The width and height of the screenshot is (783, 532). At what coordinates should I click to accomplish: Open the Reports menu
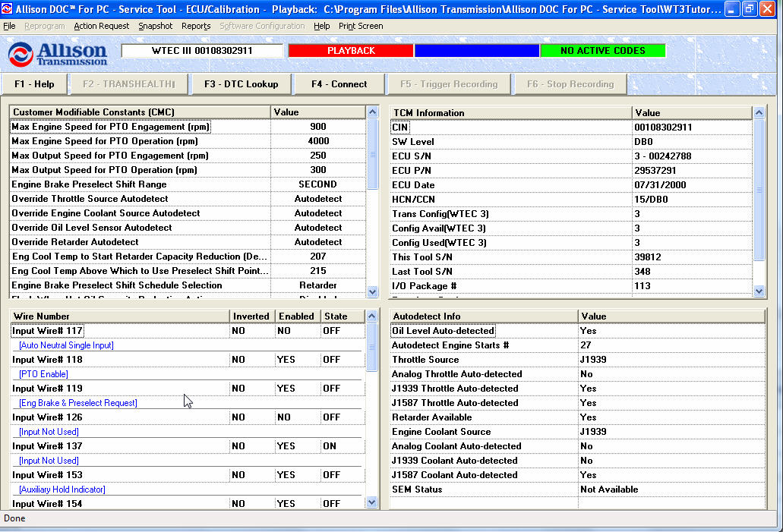click(196, 26)
